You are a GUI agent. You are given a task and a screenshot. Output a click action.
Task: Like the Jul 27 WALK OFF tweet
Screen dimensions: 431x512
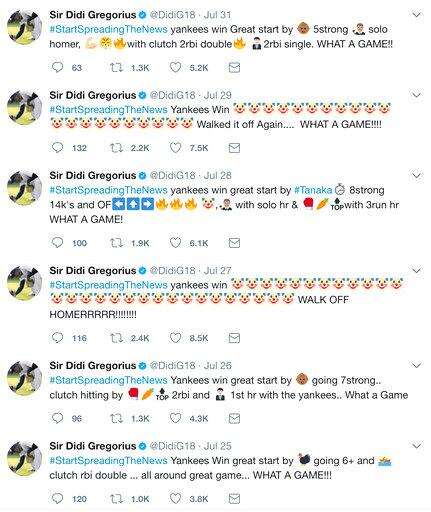point(175,338)
